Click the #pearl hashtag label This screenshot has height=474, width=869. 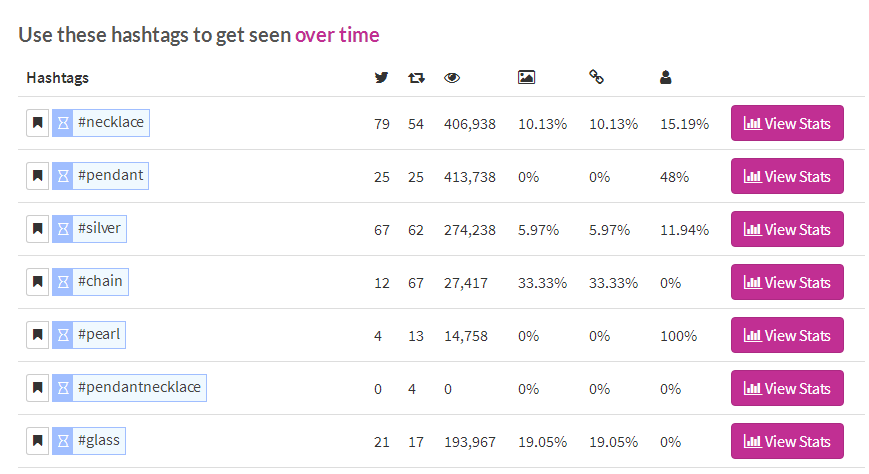99,335
